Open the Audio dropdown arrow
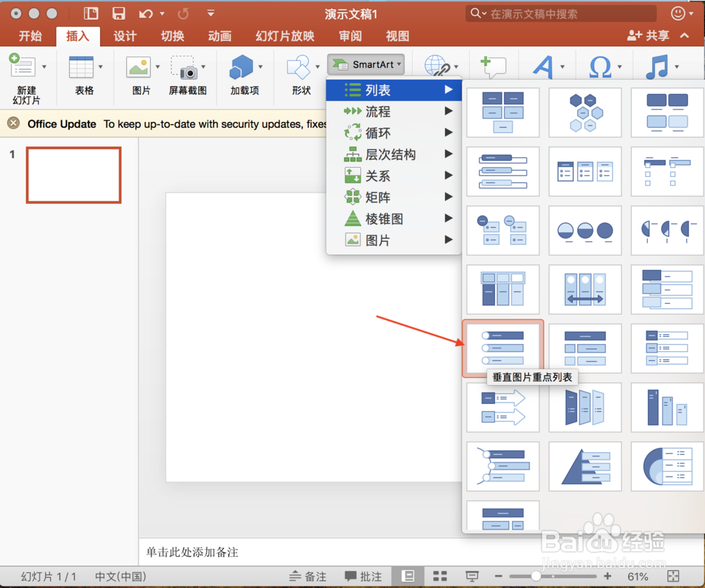Image resolution: width=705 pixels, height=588 pixels. coord(677,67)
